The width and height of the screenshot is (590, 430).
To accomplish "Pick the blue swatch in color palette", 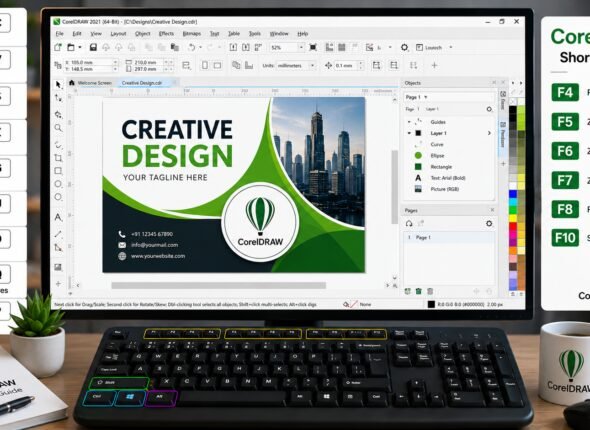I will pos(513,194).
